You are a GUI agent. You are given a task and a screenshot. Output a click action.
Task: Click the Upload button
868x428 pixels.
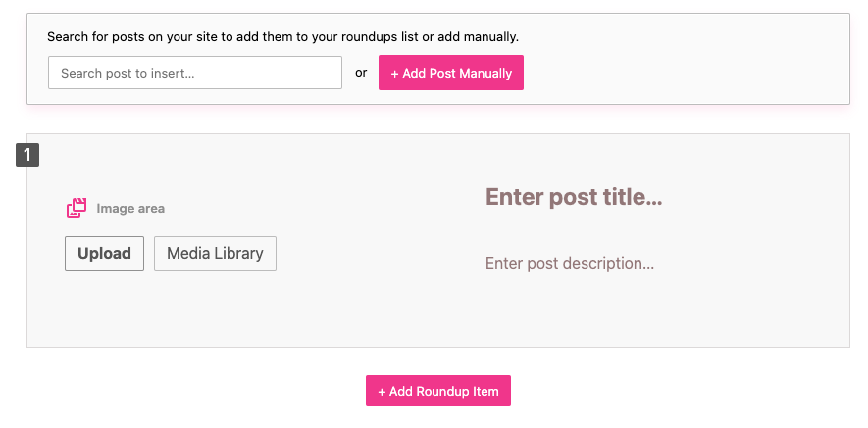[104, 253]
